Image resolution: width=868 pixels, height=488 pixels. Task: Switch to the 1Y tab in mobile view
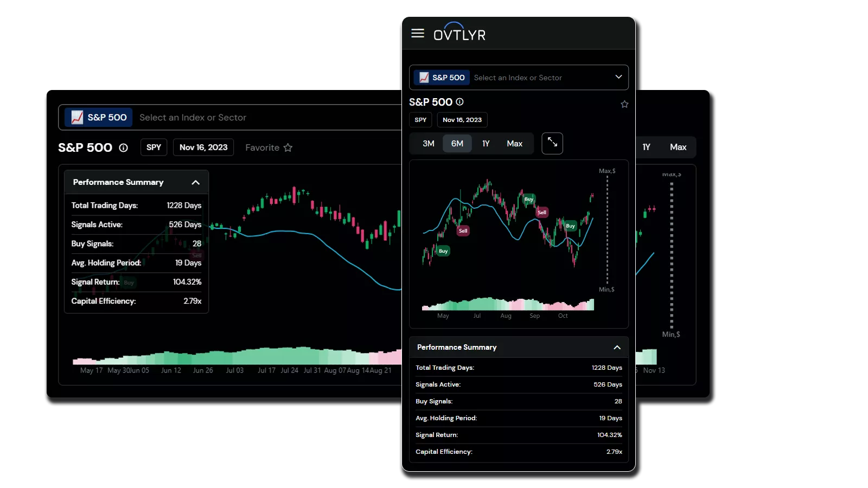pos(486,144)
